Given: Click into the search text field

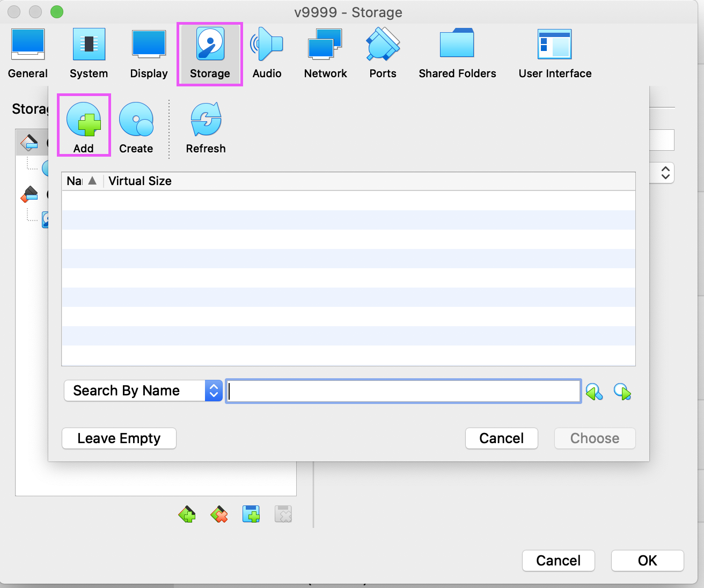Looking at the screenshot, I should point(402,391).
